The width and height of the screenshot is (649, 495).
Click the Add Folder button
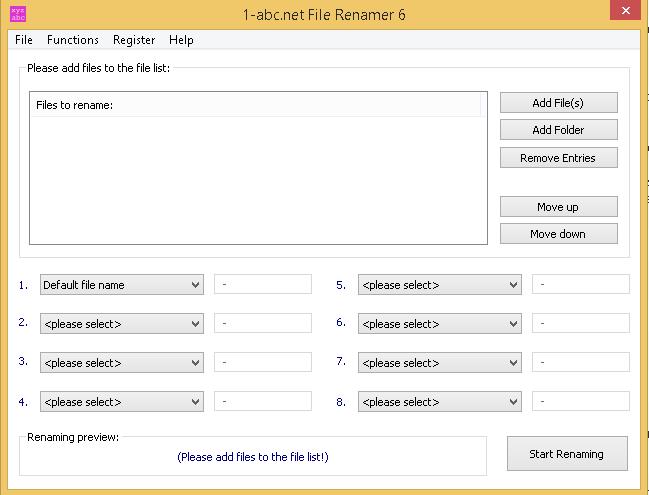tap(559, 130)
